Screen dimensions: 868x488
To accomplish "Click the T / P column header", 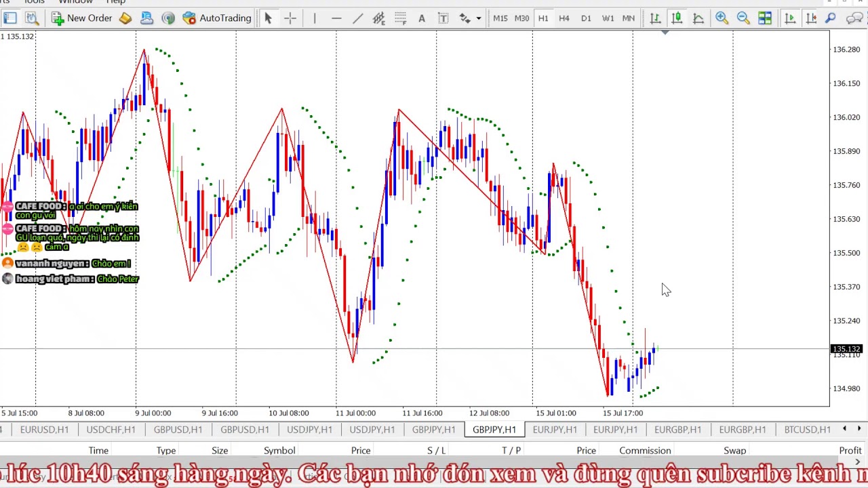I will coord(511,450).
